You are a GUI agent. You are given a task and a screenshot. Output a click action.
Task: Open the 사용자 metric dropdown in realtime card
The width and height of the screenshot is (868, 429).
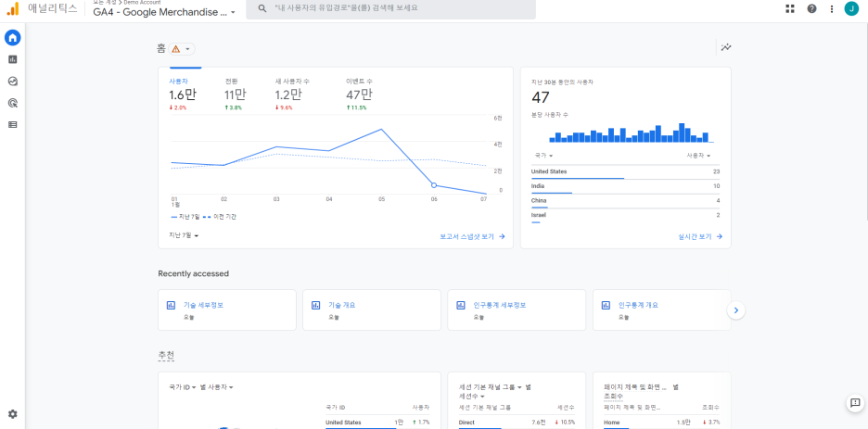(x=698, y=156)
